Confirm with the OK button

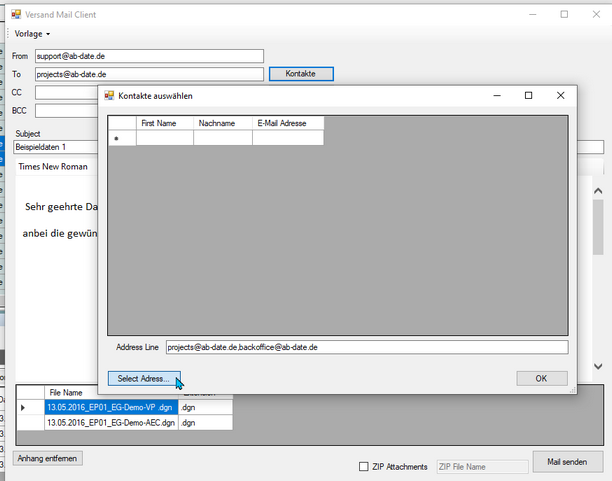pos(542,379)
